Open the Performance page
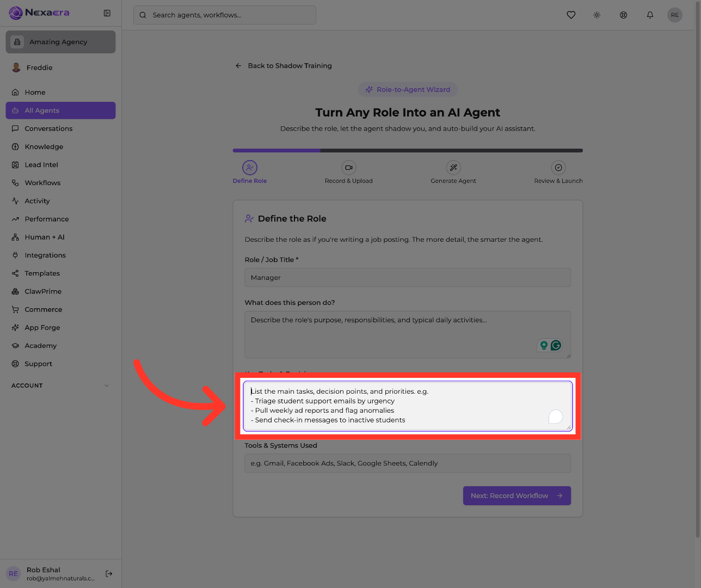Viewport: 701px width, 588px height. (x=61, y=219)
